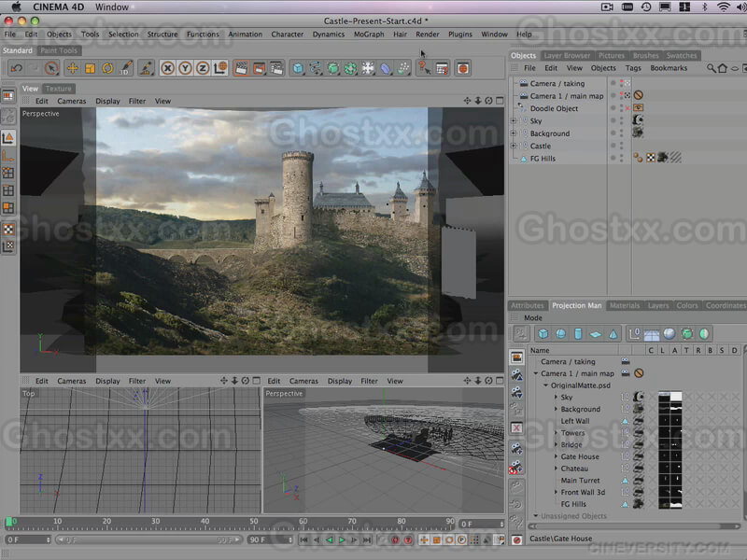This screenshot has height=560, width=747.
Task: Switch to the Texture viewport tab
Action: click(59, 89)
